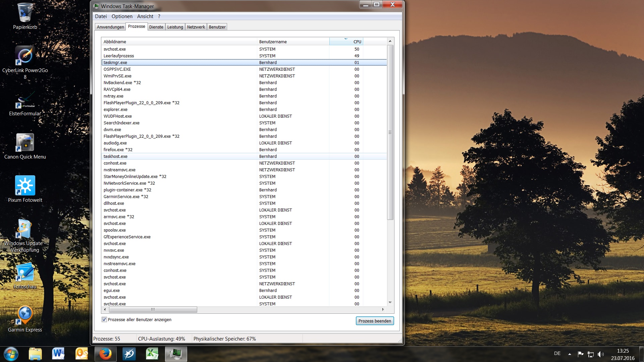Show hidden tray icons arrow
This screenshot has height=362, width=644.
pyautogui.click(x=570, y=354)
